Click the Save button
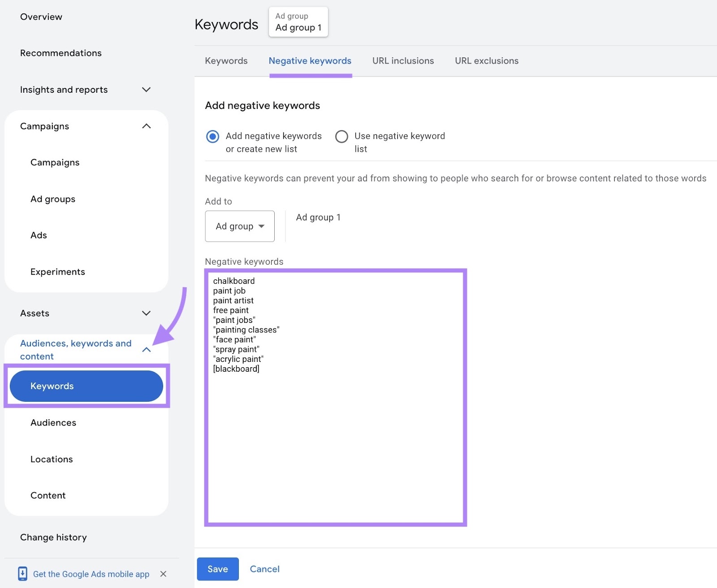The width and height of the screenshot is (717, 588). click(218, 569)
